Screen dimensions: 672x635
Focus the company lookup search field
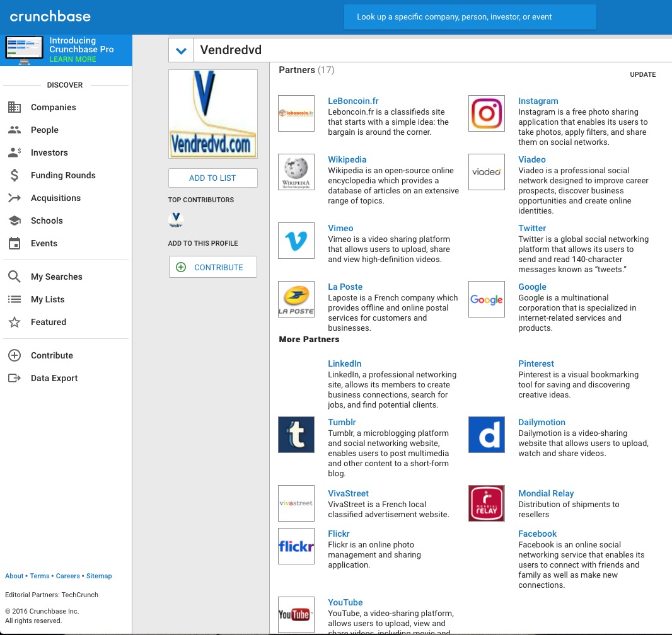pyautogui.click(x=470, y=17)
